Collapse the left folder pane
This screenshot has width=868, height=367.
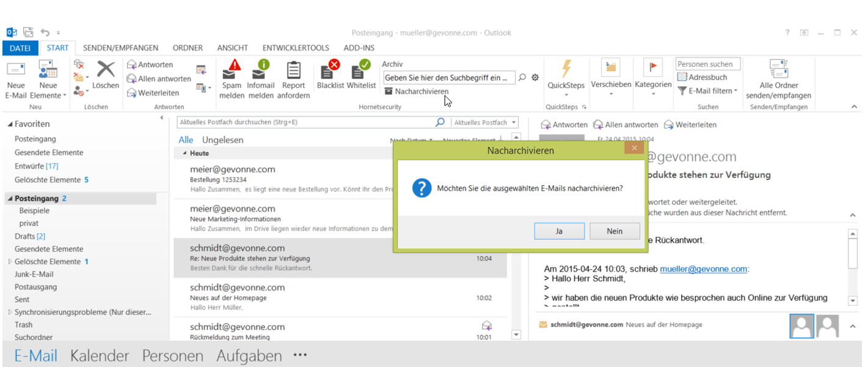point(161,117)
